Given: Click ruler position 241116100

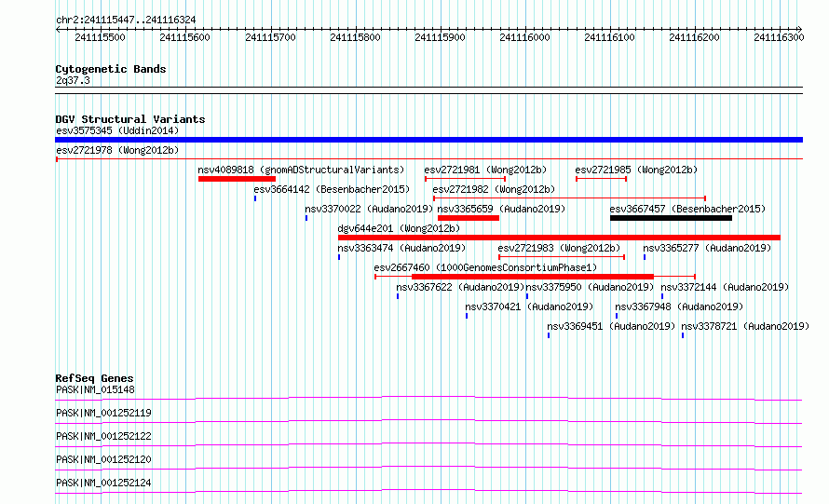Looking at the screenshot, I should 609,37.
